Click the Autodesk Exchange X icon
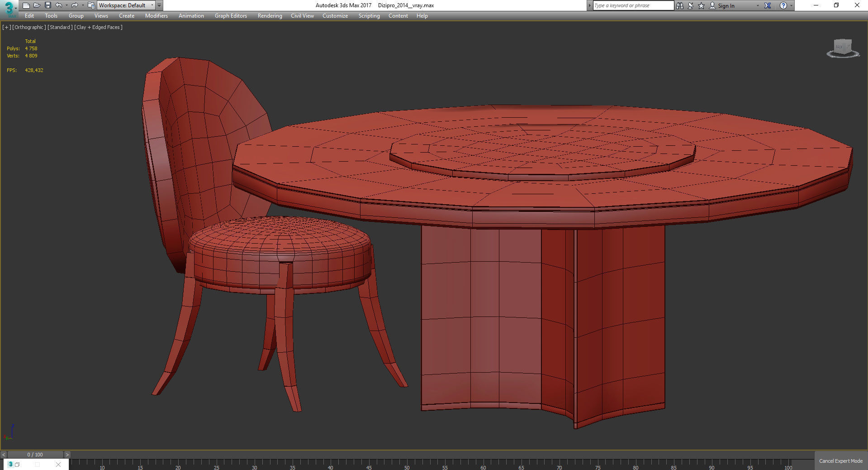The image size is (868, 470). tap(768, 5)
